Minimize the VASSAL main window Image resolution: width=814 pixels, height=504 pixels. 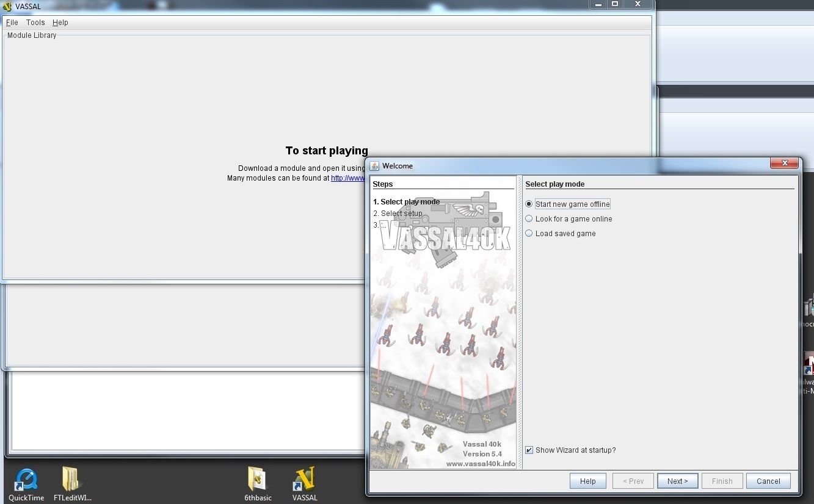click(x=598, y=4)
